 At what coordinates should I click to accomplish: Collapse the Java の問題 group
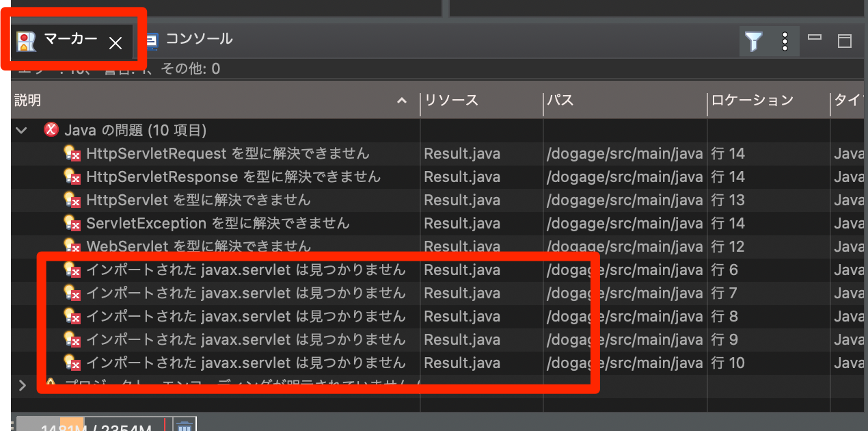[x=21, y=130]
